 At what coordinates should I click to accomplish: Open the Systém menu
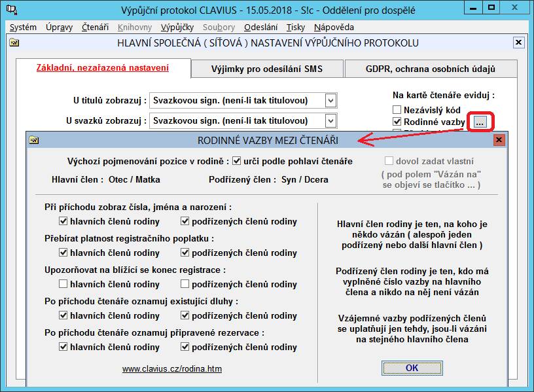(23, 27)
